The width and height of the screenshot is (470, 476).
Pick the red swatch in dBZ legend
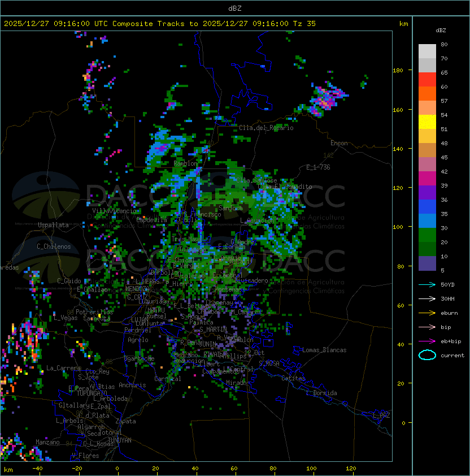(x=427, y=80)
